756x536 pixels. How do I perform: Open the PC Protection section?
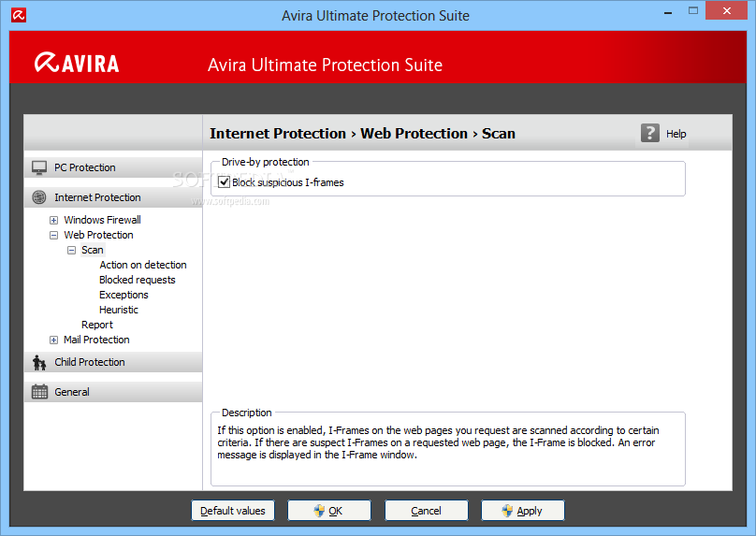tap(113, 167)
